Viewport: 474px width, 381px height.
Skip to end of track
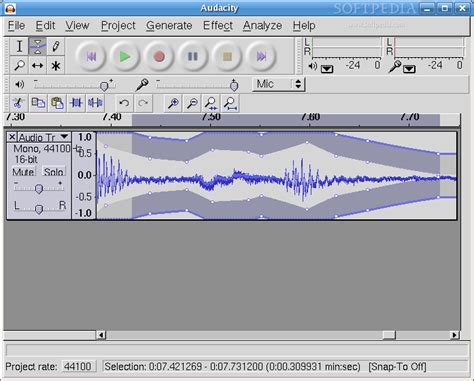(x=261, y=56)
